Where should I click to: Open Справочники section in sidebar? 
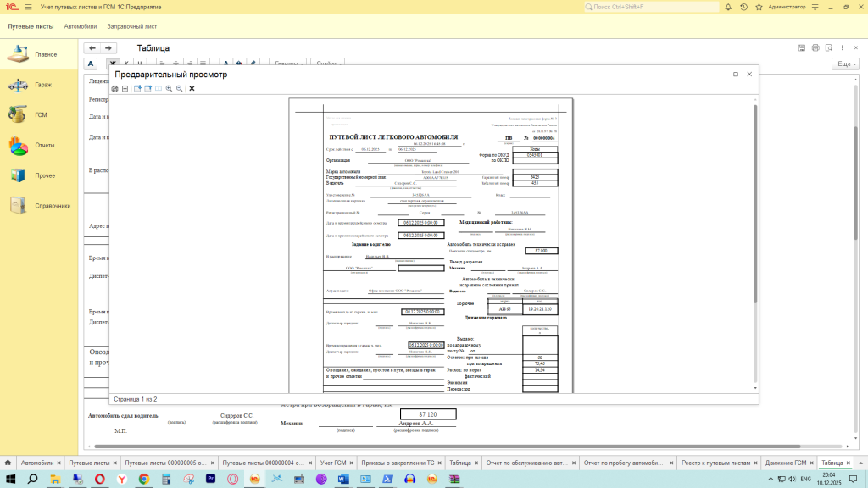point(39,206)
